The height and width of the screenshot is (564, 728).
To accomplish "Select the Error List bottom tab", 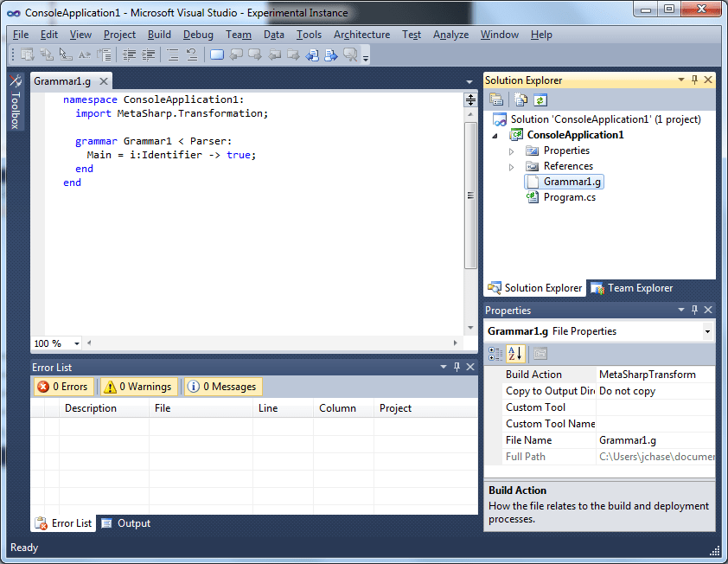I will (x=64, y=523).
